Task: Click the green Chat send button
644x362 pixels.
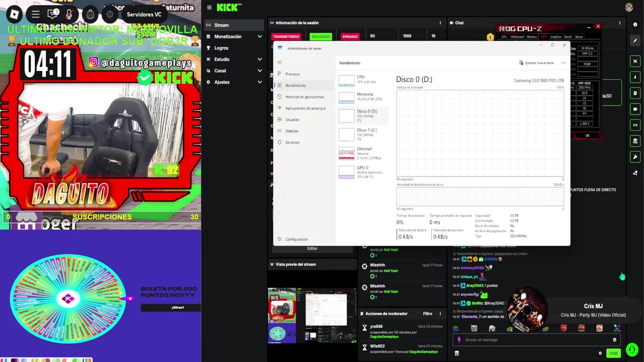Action: click(x=613, y=353)
